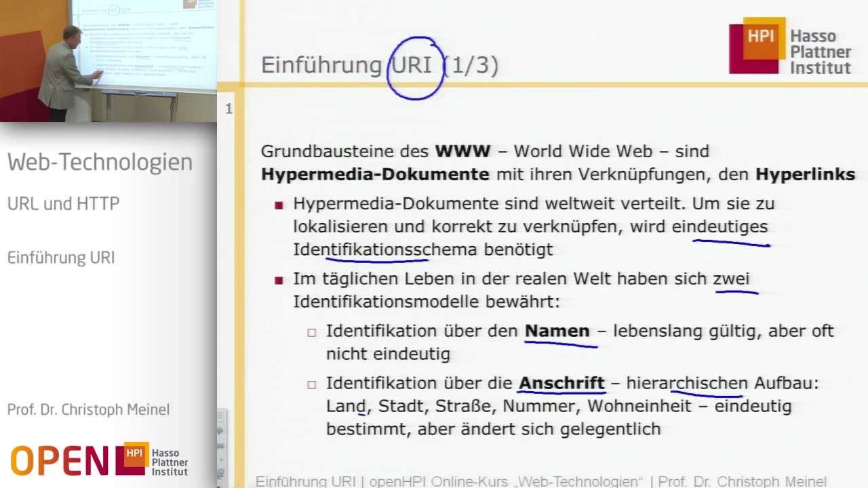
Task: Click the word 'hierarchischen' on the slide
Action: [687, 383]
